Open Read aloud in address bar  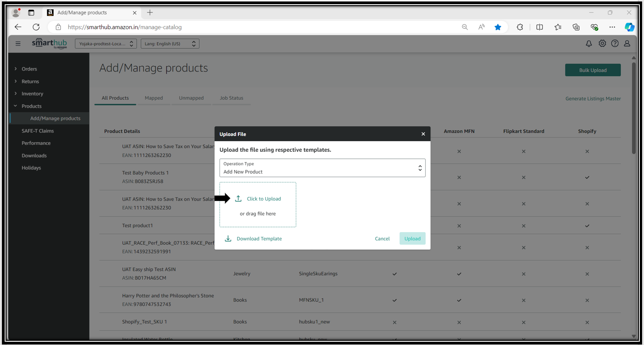pyautogui.click(x=481, y=27)
